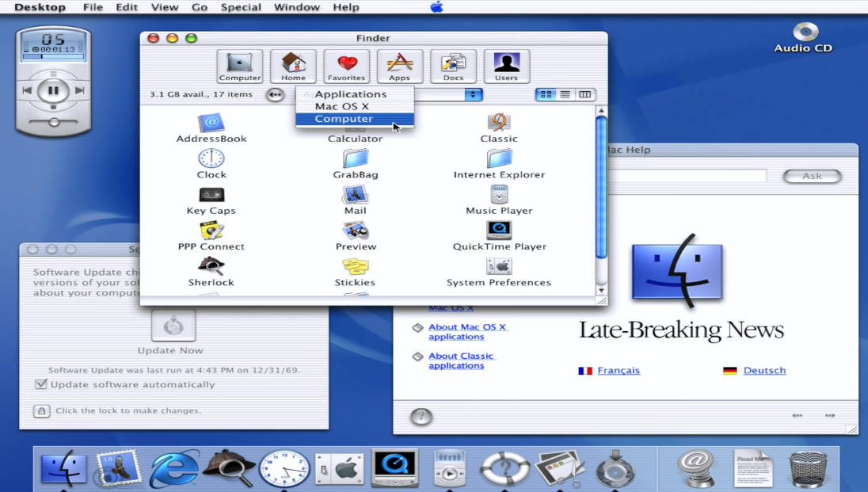Open the Help menu in the menu bar
This screenshot has height=492, width=868.
click(346, 7)
